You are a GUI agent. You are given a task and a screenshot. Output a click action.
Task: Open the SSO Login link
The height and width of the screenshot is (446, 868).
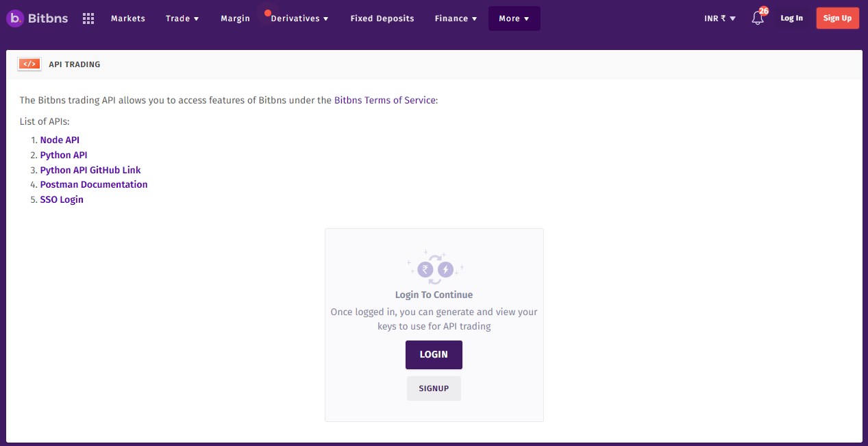tap(62, 199)
